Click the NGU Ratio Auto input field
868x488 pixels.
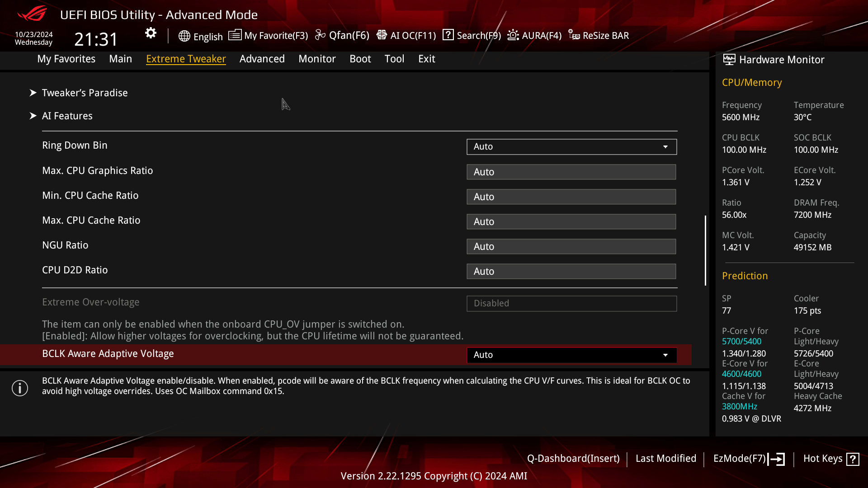click(x=571, y=246)
